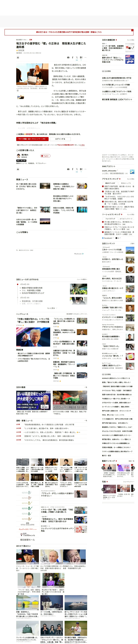Open もっと見る next to 注目の連載記事
Screen dimensions: 138x644
(130, 40)
